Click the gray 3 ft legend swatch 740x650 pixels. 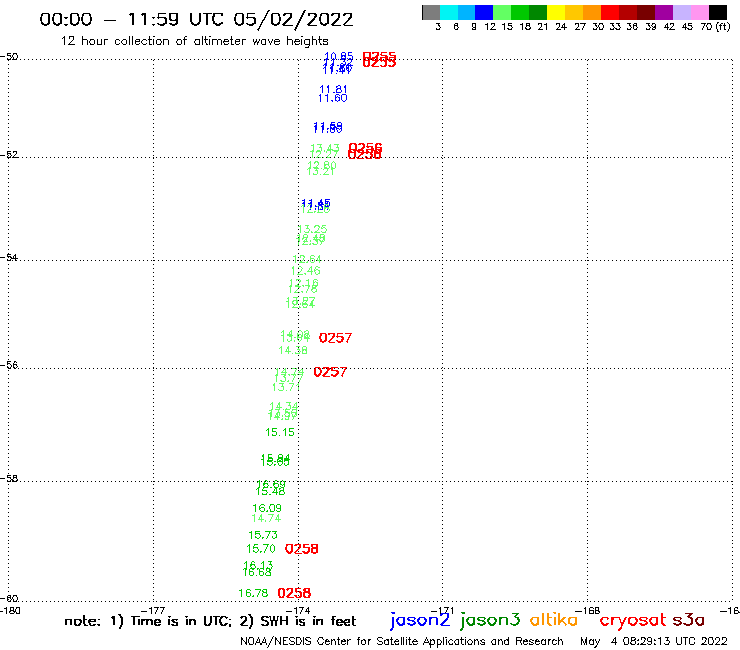pyautogui.click(x=431, y=12)
